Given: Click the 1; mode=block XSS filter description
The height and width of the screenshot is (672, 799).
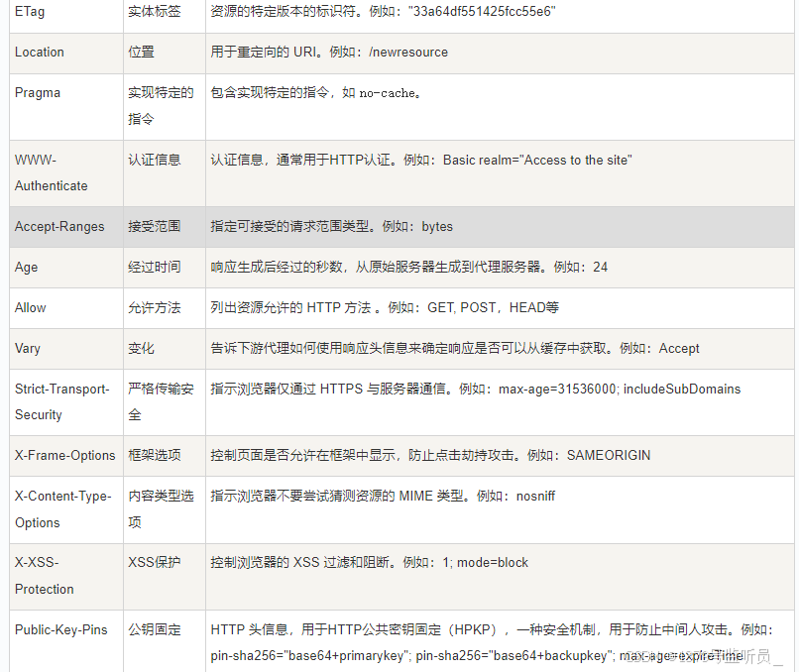Looking at the screenshot, I should (x=500, y=577).
